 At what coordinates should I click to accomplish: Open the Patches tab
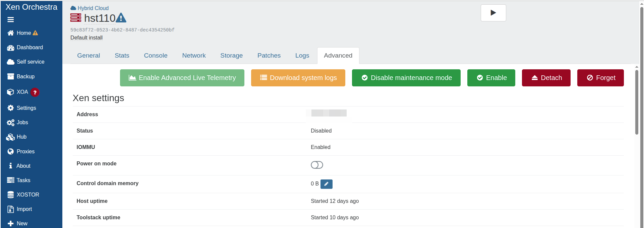pos(269,56)
